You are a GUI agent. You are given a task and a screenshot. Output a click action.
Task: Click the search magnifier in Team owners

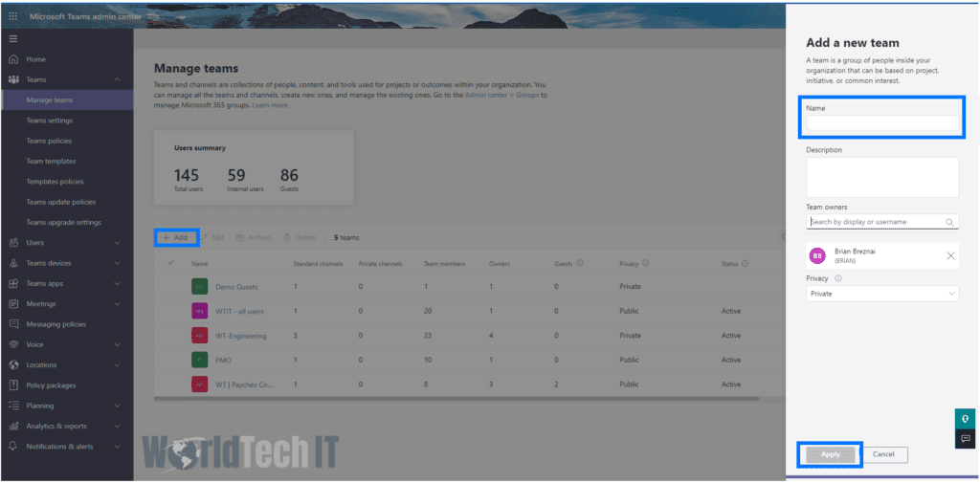click(x=950, y=222)
